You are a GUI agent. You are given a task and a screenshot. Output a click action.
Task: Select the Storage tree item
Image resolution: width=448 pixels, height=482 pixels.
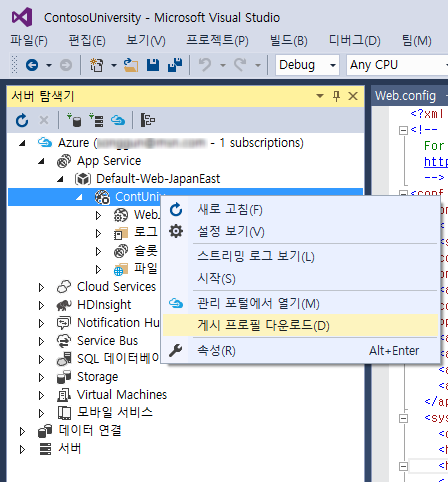[97, 377]
